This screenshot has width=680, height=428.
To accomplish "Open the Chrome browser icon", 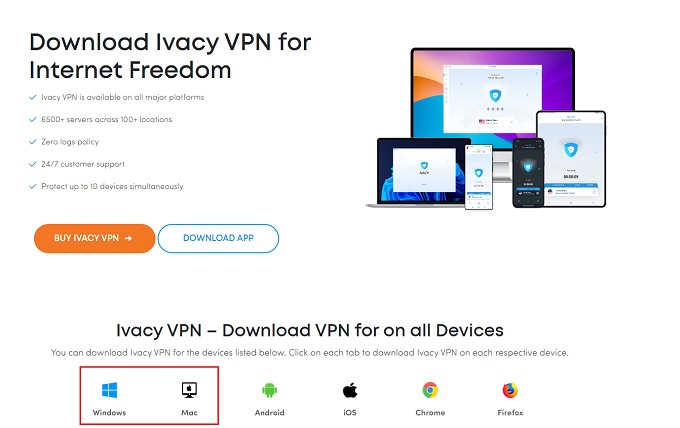I will pos(430,390).
